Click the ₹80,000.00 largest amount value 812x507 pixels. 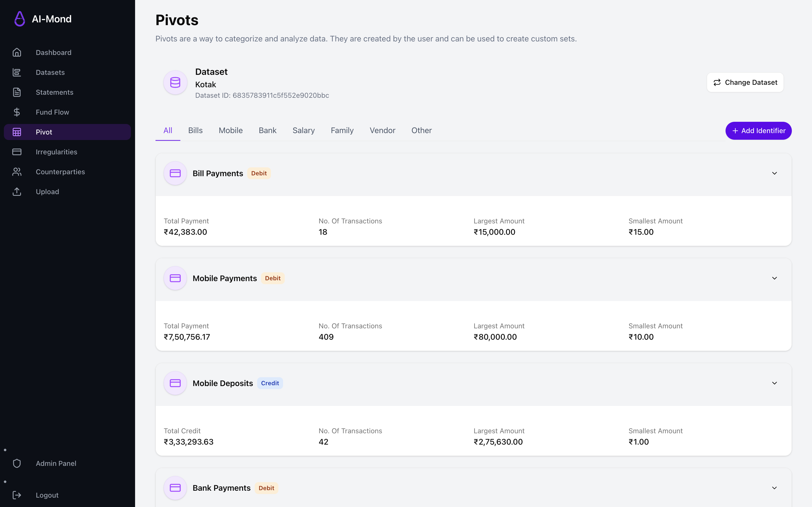click(495, 337)
